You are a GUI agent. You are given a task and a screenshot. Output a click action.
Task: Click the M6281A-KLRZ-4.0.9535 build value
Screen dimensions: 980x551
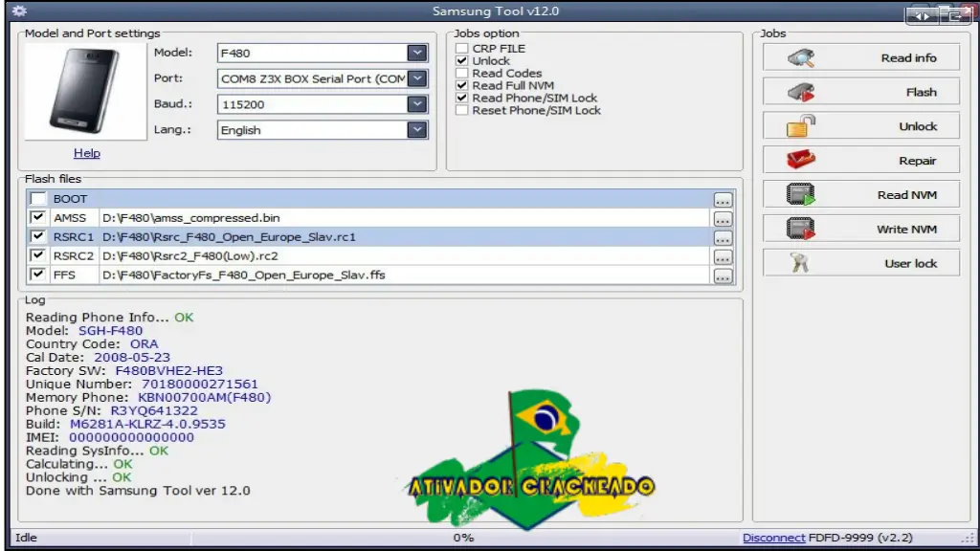click(x=147, y=424)
